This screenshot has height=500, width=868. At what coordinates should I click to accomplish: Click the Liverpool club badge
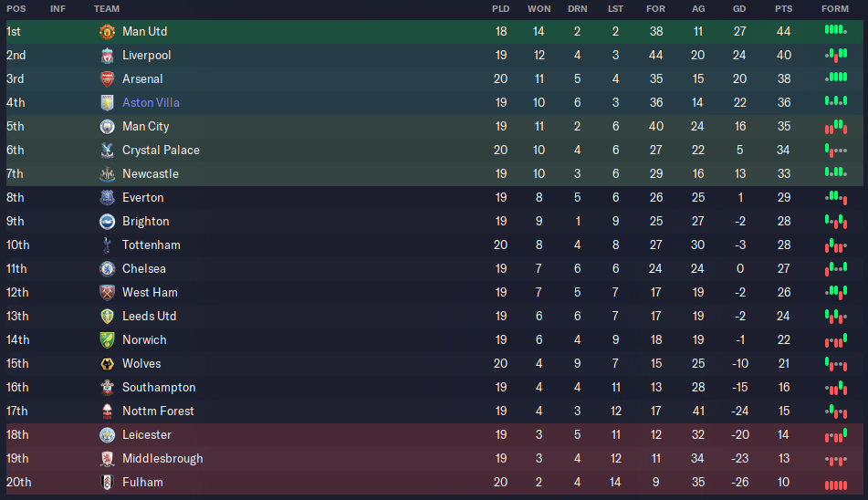pyautogui.click(x=107, y=56)
